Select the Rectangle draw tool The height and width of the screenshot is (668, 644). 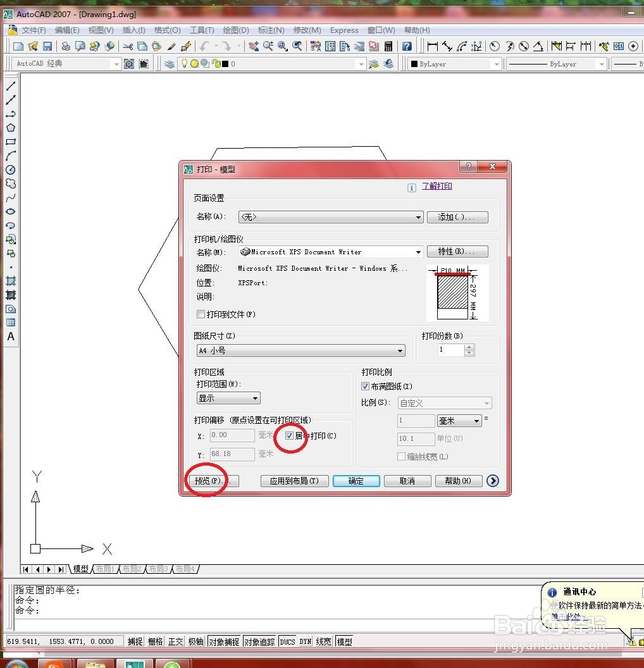coord(11,142)
